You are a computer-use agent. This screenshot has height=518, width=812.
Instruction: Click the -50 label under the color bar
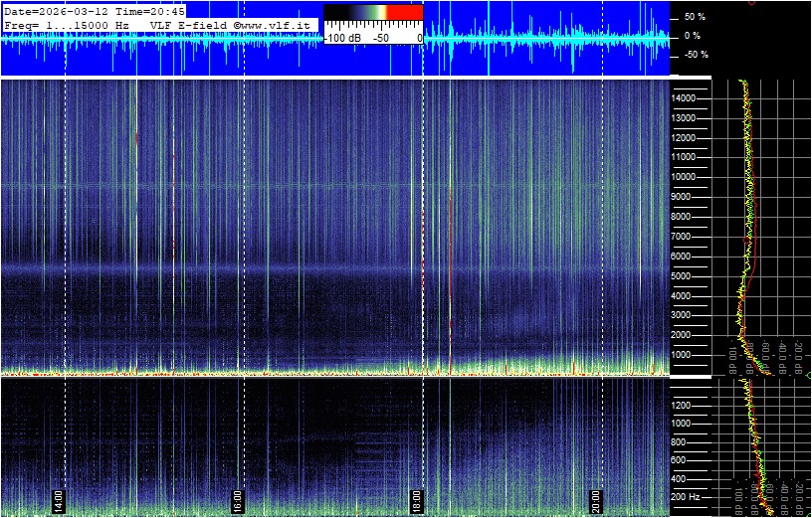coord(380,37)
